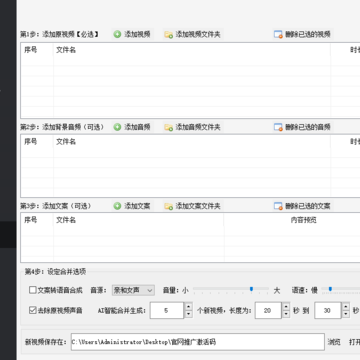
Task: Click new video count field showing 5
Action: pos(167,311)
